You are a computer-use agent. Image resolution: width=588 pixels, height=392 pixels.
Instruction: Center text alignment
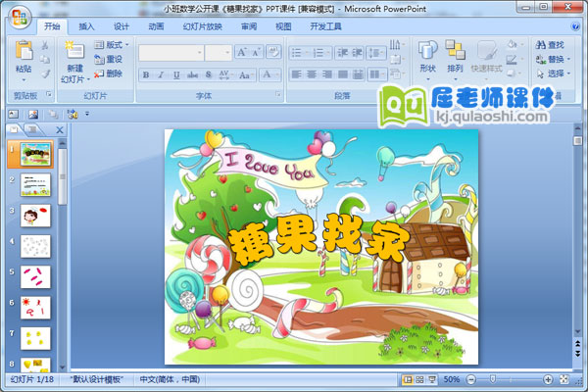tap(312, 74)
